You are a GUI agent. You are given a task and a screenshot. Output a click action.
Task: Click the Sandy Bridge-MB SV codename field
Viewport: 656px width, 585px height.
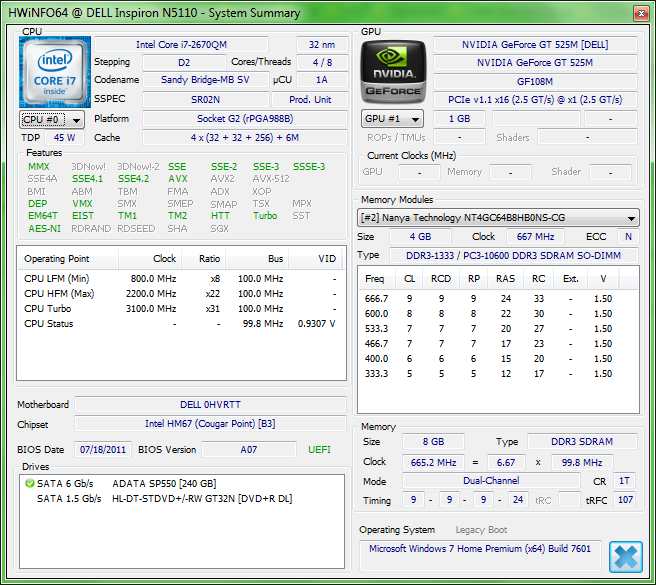206,80
